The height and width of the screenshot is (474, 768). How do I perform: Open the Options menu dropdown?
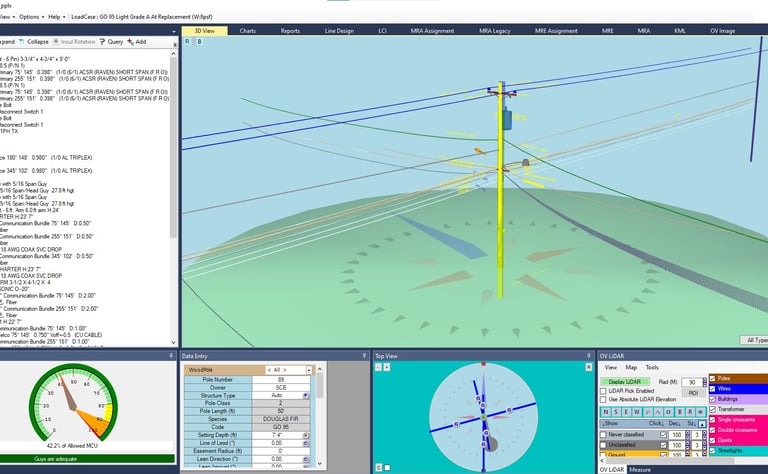point(32,17)
